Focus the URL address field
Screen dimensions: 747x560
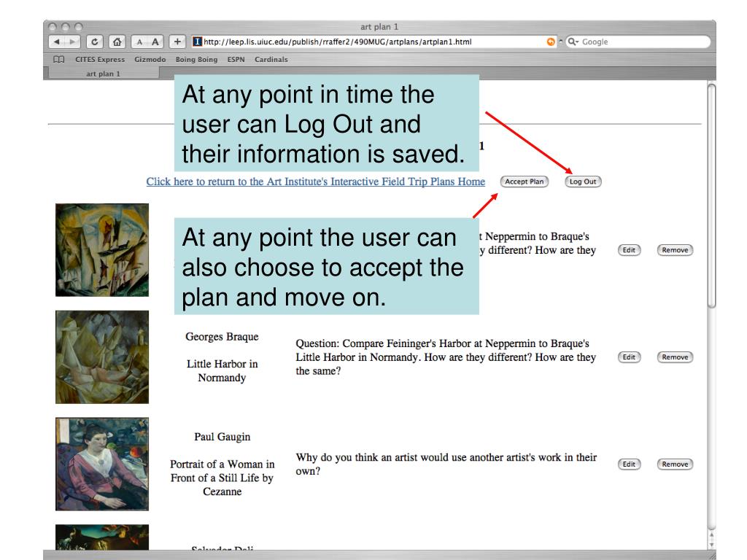374,42
